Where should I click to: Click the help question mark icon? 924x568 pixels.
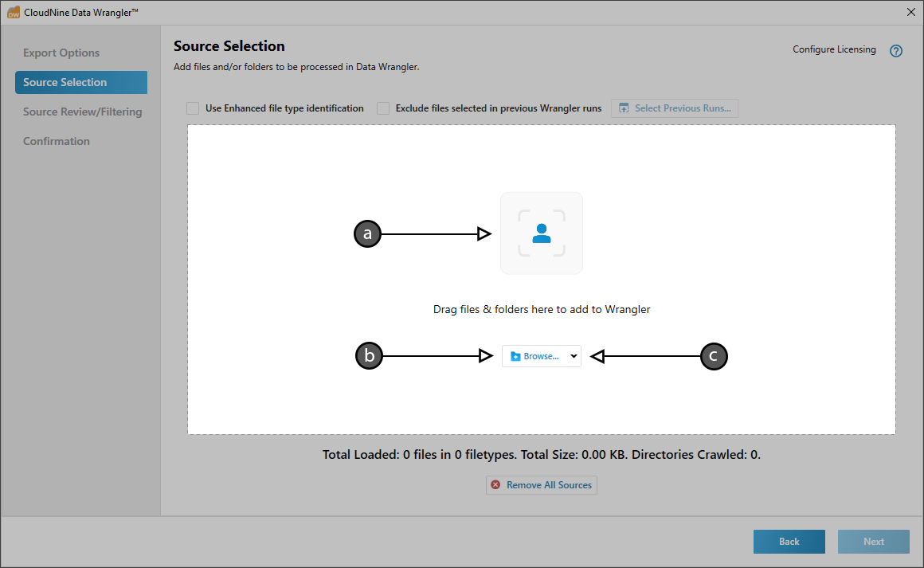click(x=895, y=51)
